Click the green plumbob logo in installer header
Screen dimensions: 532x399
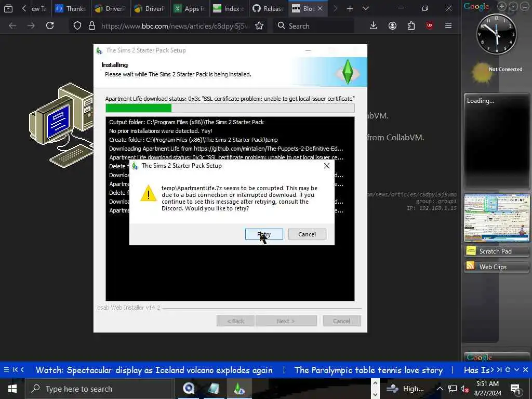point(348,72)
